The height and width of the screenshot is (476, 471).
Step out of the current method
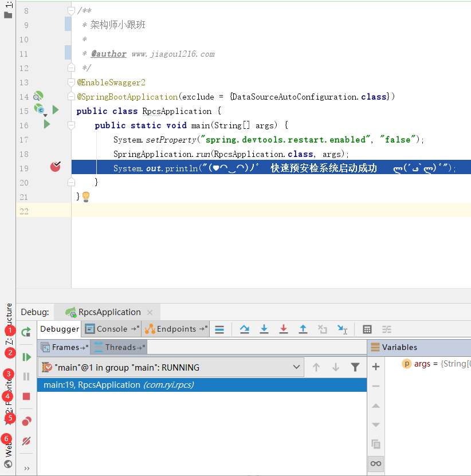coord(303,329)
